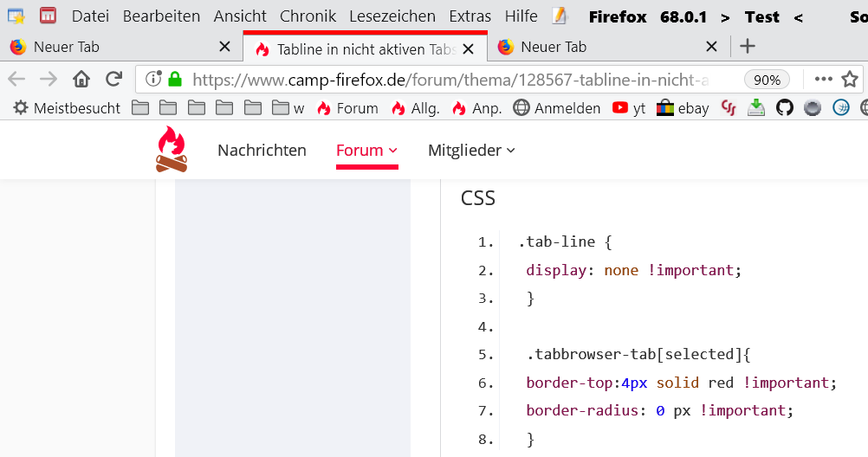This screenshot has width=868, height=457.
Task: Open the Allg. bookmark
Action: click(x=415, y=108)
